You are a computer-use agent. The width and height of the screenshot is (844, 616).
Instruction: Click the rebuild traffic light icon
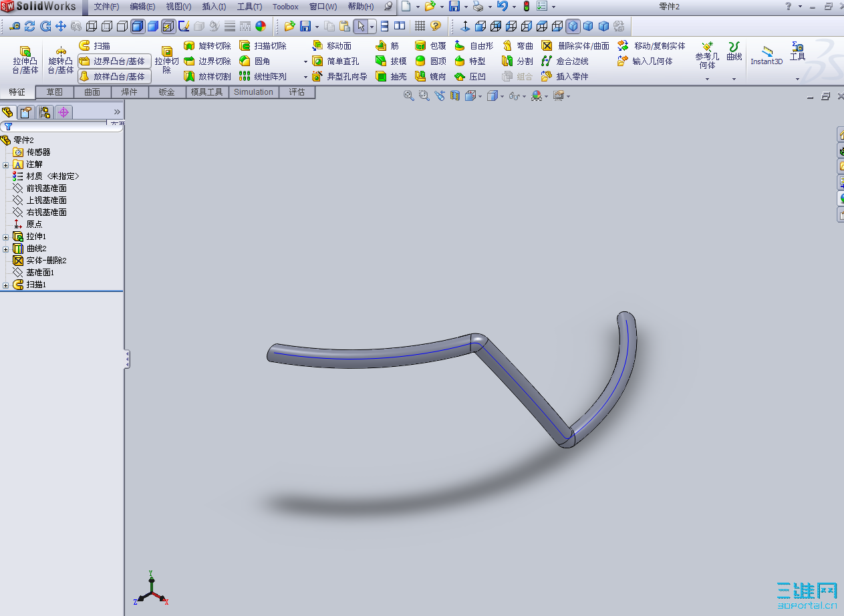526,6
